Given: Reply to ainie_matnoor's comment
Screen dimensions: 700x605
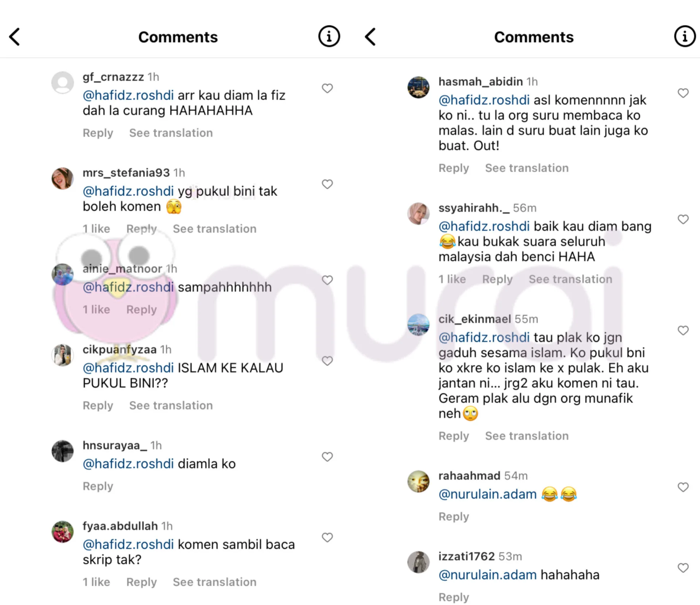Looking at the screenshot, I should point(141,309).
